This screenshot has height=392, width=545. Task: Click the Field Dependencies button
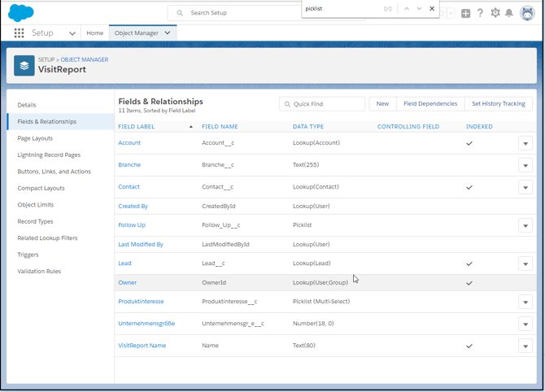pos(430,104)
